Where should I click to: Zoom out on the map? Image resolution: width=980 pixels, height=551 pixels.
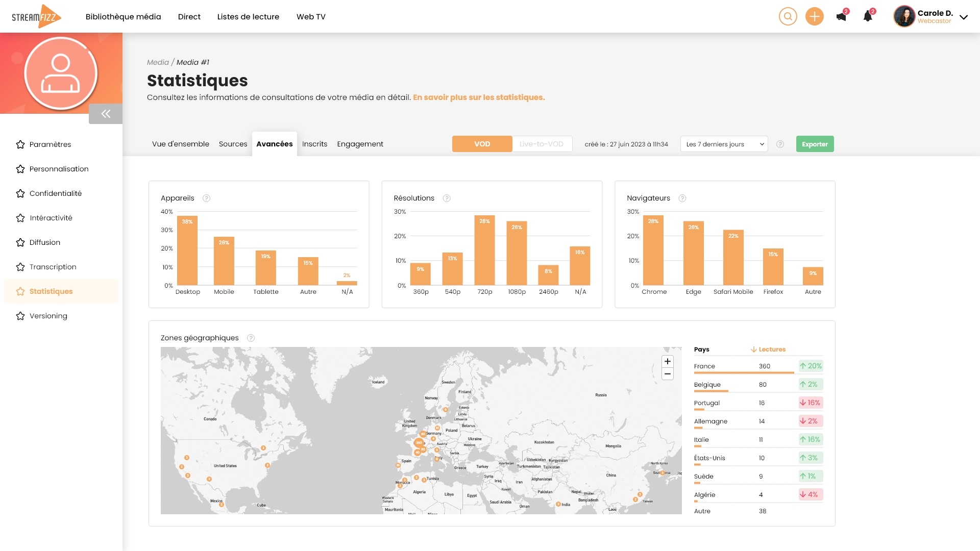coord(667,374)
